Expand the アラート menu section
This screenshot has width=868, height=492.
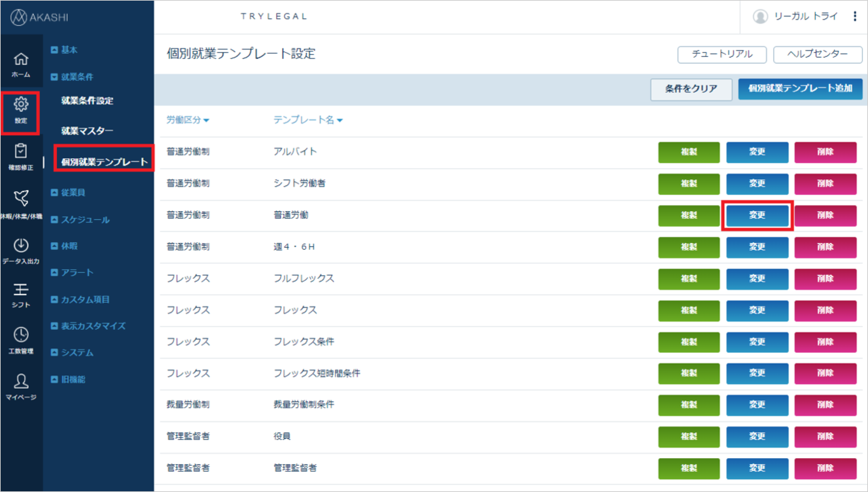click(73, 273)
